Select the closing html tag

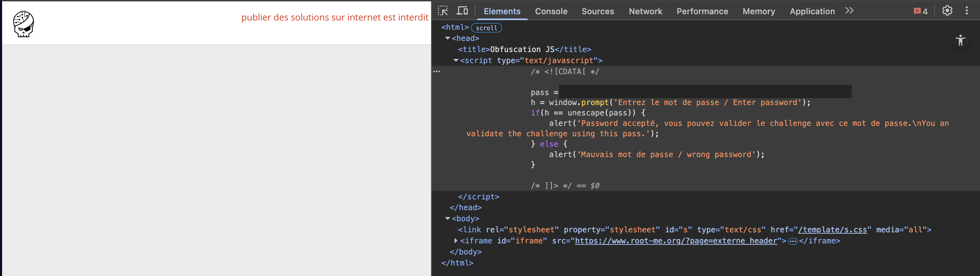[x=457, y=263]
